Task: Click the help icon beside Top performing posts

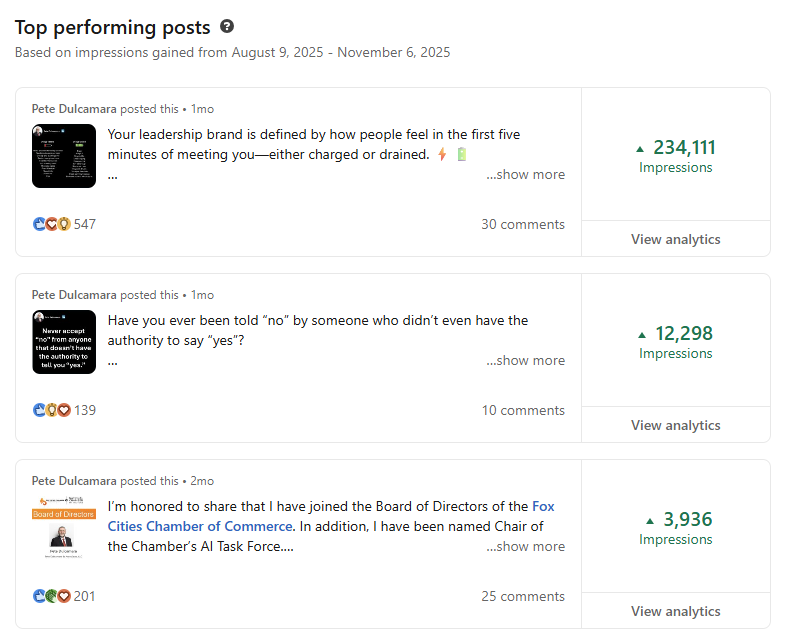Action: 227,27
